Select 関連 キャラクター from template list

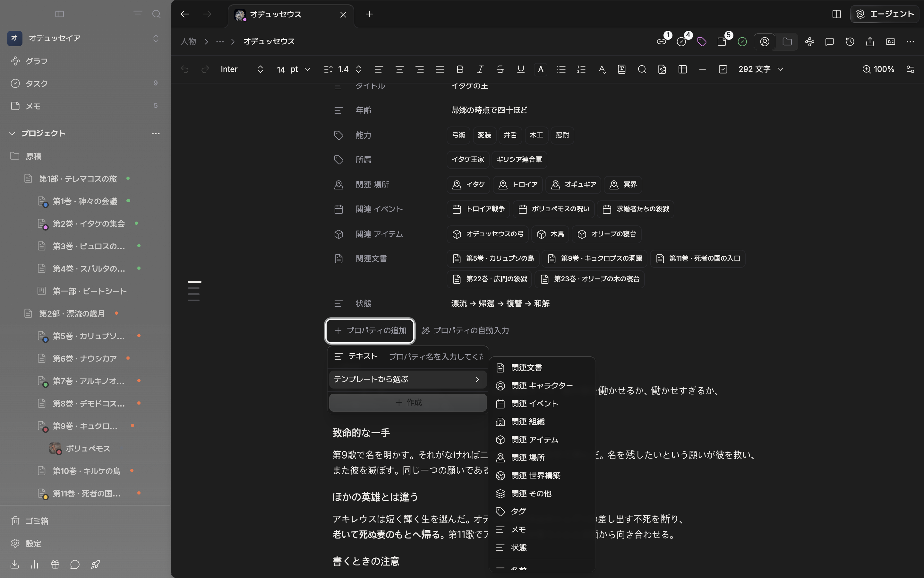pos(542,386)
